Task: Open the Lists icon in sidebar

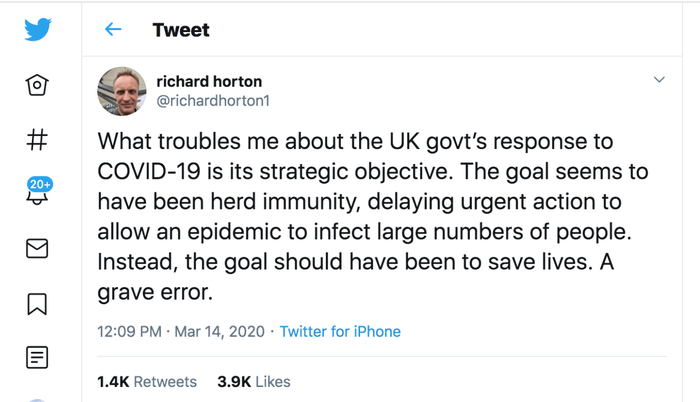Action: [x=37, y=356]
